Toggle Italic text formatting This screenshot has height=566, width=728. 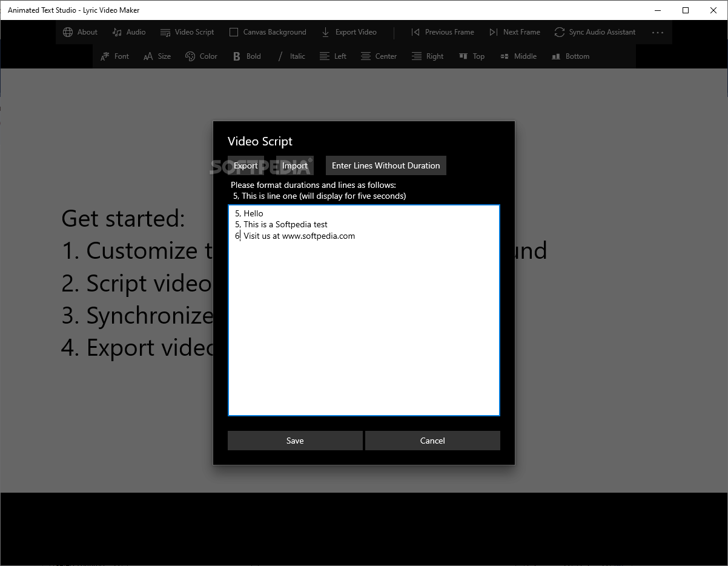coord(291,56)
